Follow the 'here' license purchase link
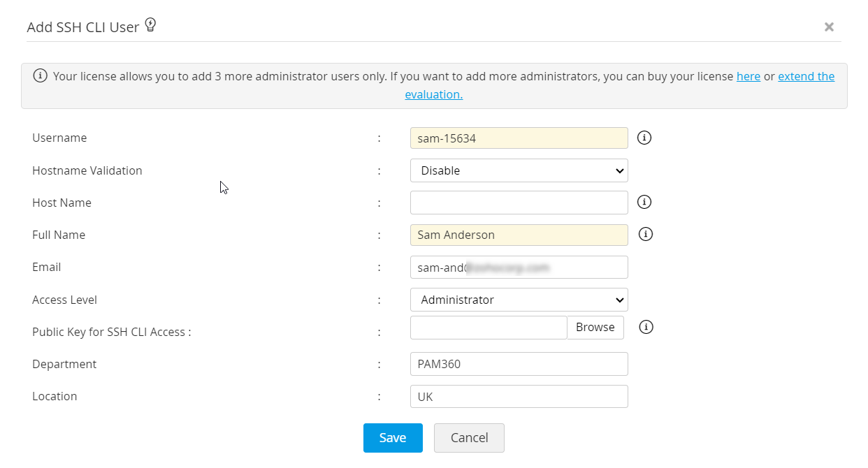The height and width of the screenshot is (468, 868). click(x=748, y=76)
